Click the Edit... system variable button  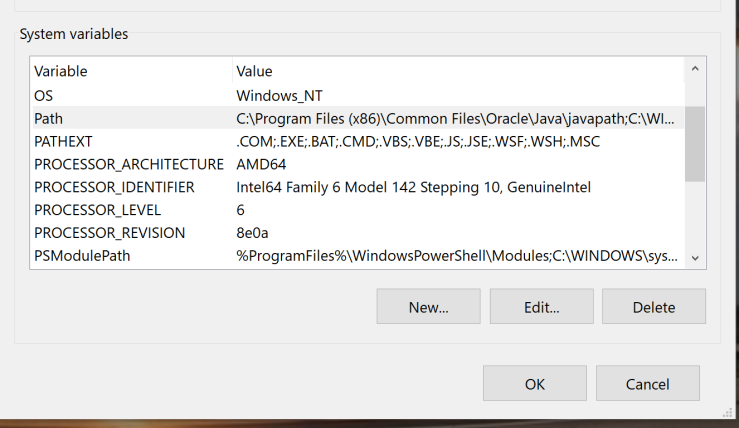[542, 306]
